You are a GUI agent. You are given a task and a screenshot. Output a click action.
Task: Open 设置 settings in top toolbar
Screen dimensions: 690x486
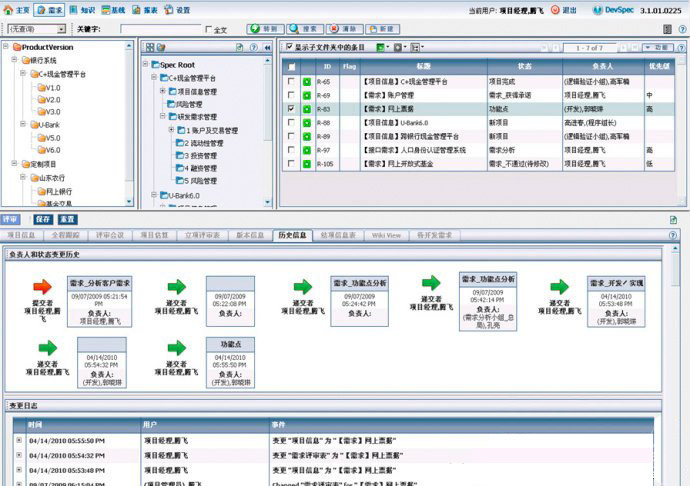point(178,10)
